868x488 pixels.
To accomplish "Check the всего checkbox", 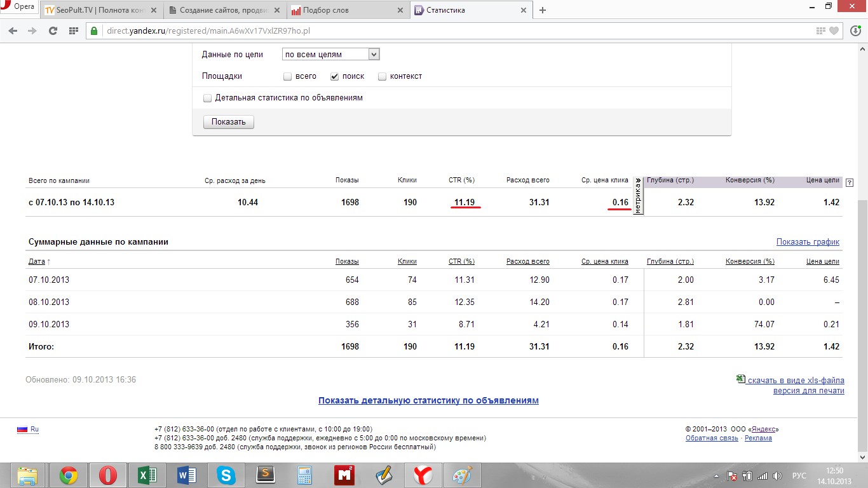I will point(287,76).
